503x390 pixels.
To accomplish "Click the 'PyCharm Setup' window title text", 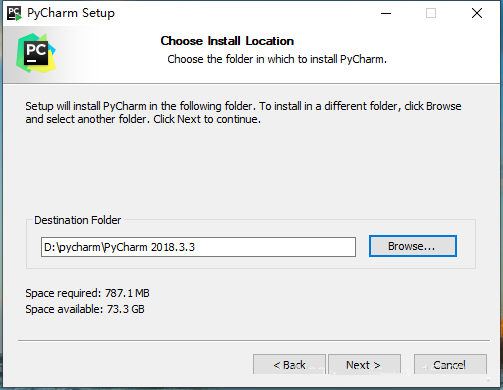I will 71,13.
